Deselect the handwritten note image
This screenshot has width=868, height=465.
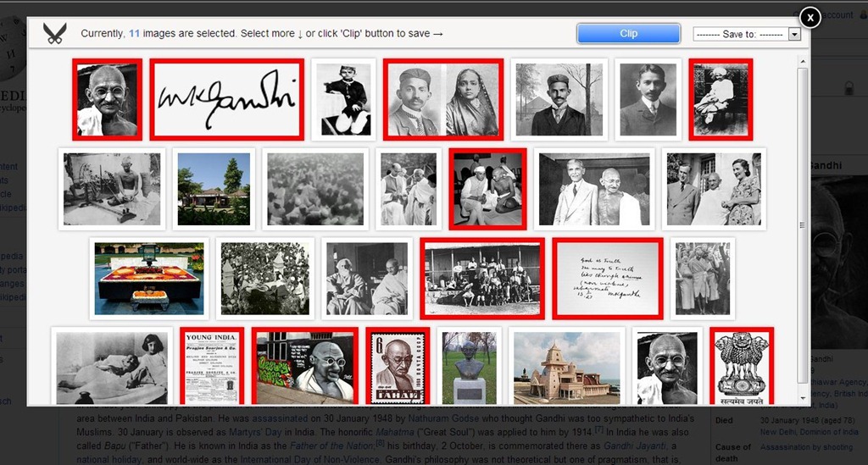[x=608, y=279]
